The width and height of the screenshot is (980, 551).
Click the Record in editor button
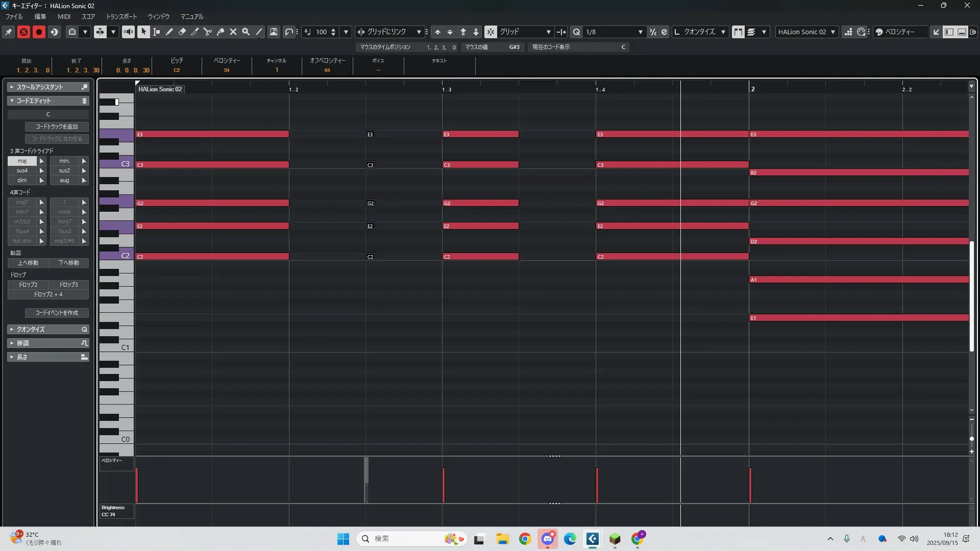pos(39,32)
